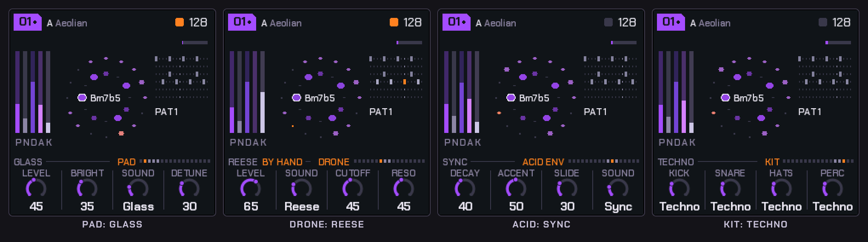The width and height of the screenshot is (868, 242).
Task: Click the mode step dots beside ACID ENV label
Action: point(604,161)
